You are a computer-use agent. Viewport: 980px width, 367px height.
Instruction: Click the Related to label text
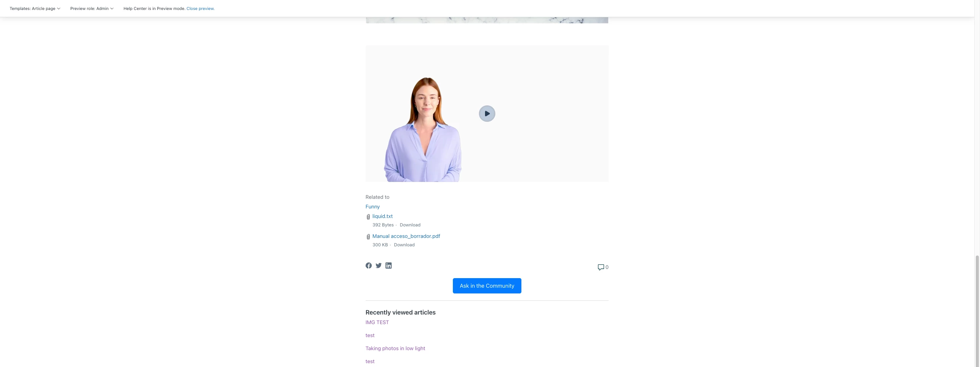point(377,197)
